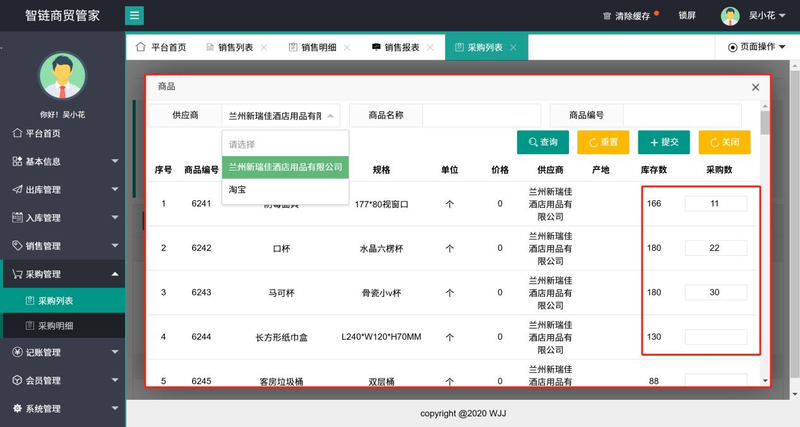The height and width of the screenshot is (427, 800).
Task: Click the trash icon beside 清除缓存
Action: click(x=607, y=16)
